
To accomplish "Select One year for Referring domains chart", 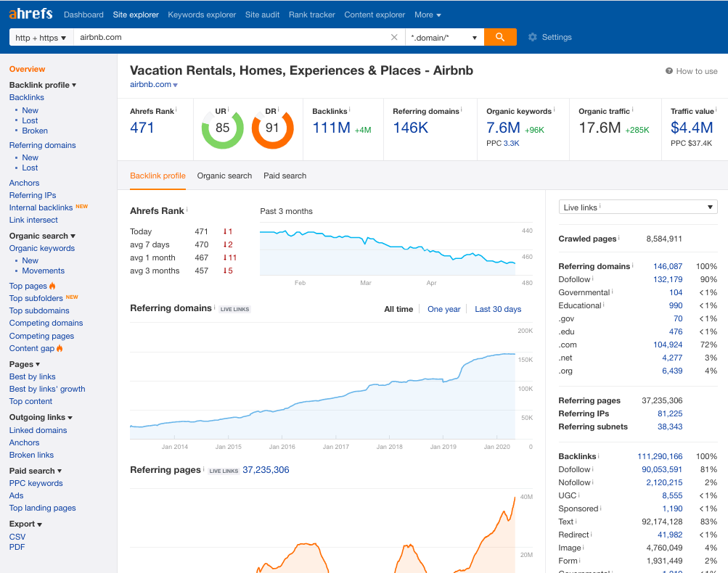I will pos(444,309).
